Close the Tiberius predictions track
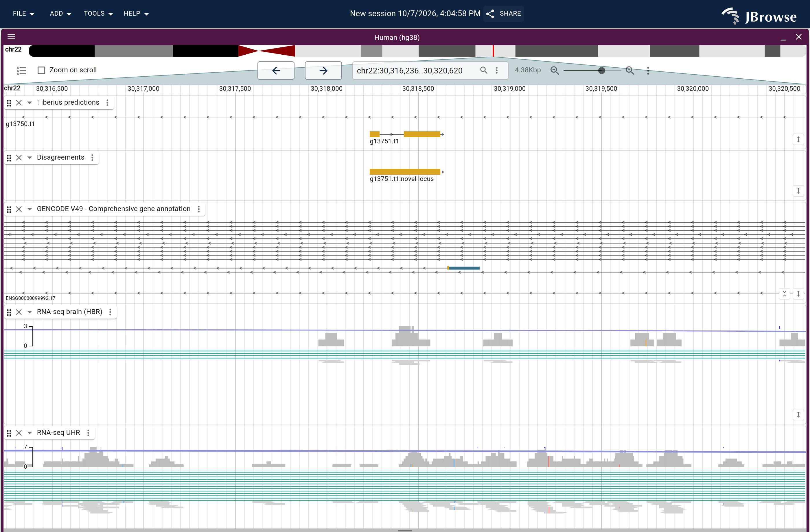Image resolution: width=810 pixels, height=532 pixels. pos(19,103)
